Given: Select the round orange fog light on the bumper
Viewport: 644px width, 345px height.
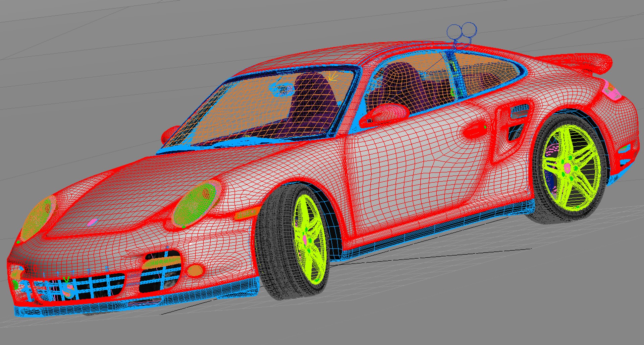Looking at the screenshot, I should pos(195,270).
